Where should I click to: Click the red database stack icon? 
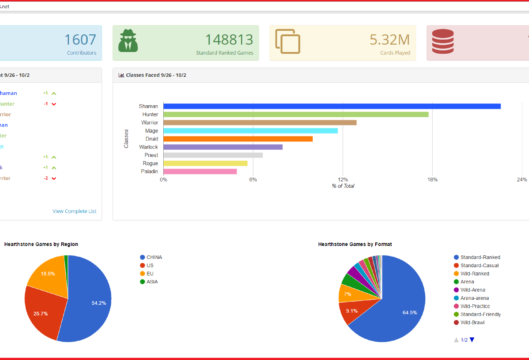[x=443, y=41]
